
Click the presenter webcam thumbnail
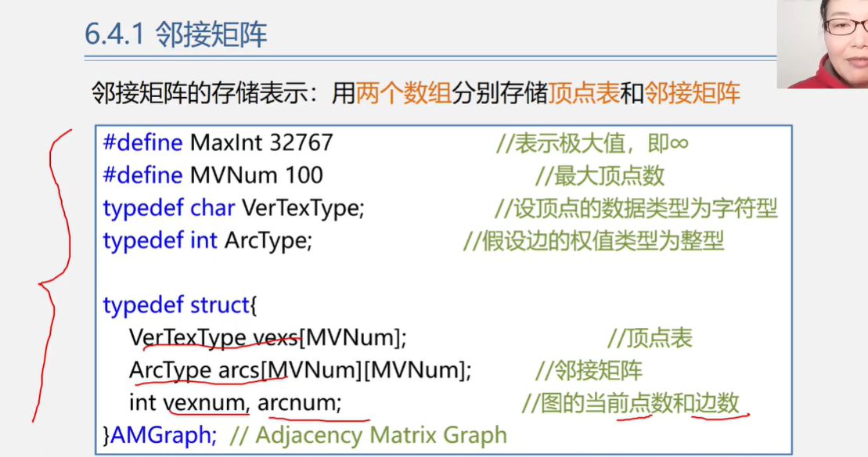(x=822, y=45)
